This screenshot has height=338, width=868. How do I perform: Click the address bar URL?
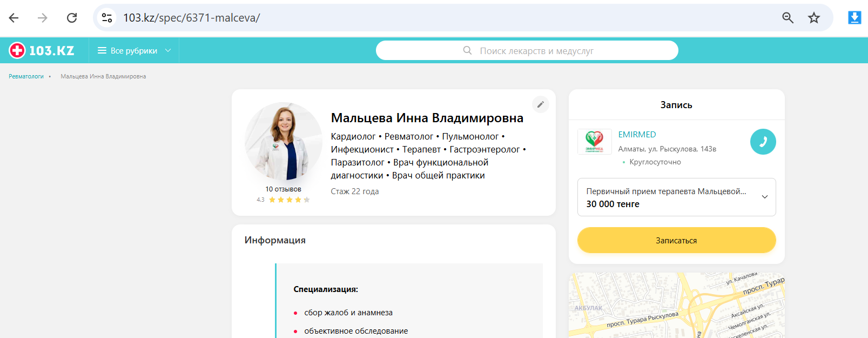tap(192, 18)
